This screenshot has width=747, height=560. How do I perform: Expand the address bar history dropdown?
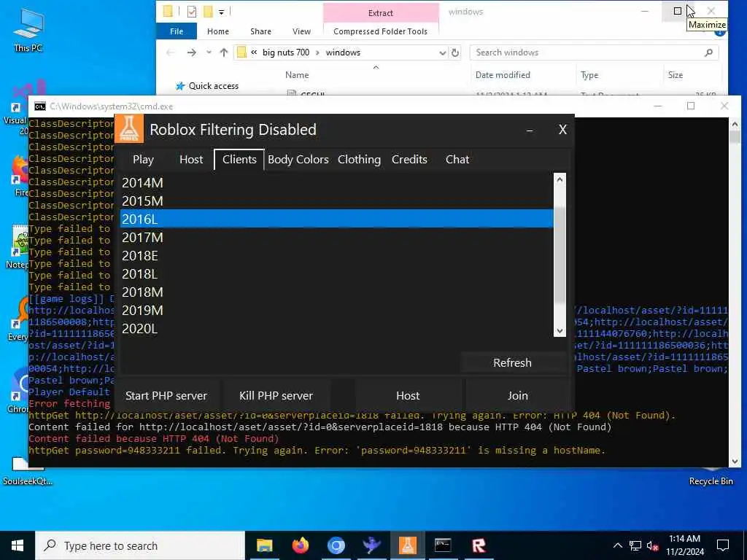(x=442, y=52)
